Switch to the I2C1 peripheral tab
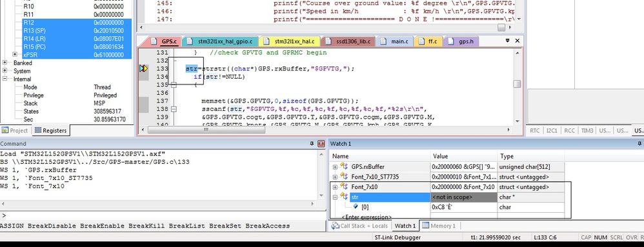The width and height of the screenshot is (644, 247). coord(552,130)
